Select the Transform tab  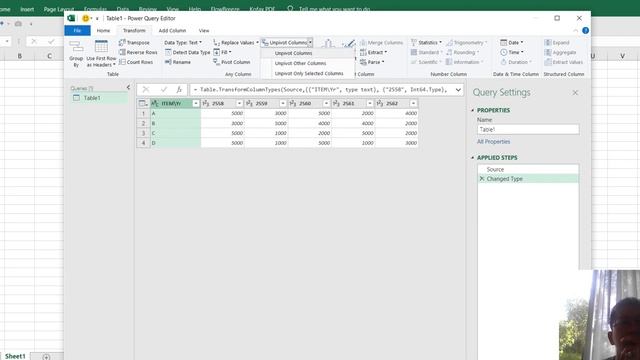tap(134, 31)
